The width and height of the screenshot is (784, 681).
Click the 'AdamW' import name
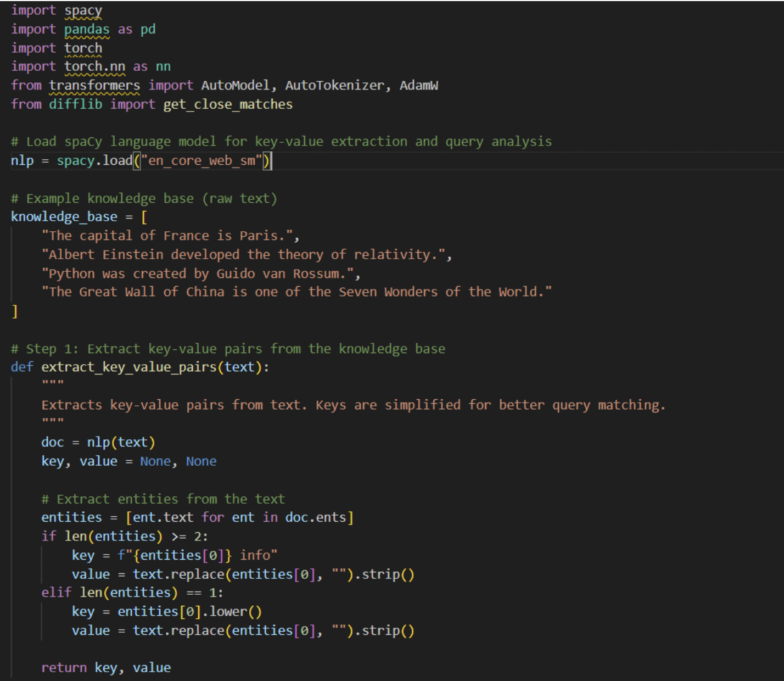click(x=418, y=86)
